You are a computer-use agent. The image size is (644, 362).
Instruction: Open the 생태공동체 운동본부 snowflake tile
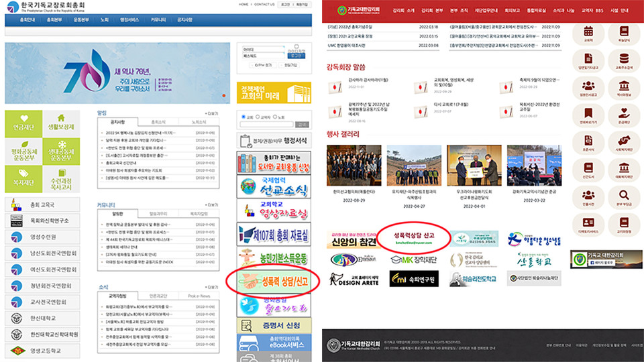click(61, 152)
